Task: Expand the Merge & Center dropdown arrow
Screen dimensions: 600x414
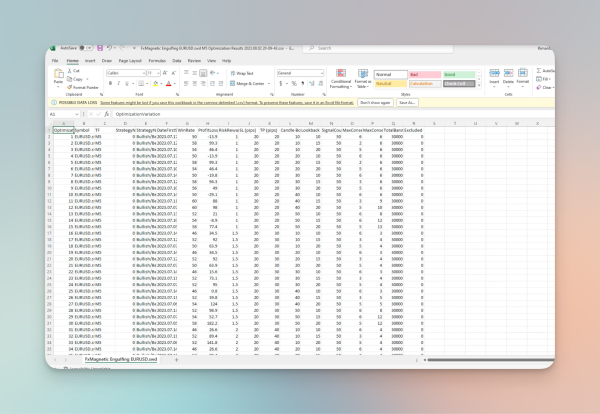Action: click(x=267, y=85)
